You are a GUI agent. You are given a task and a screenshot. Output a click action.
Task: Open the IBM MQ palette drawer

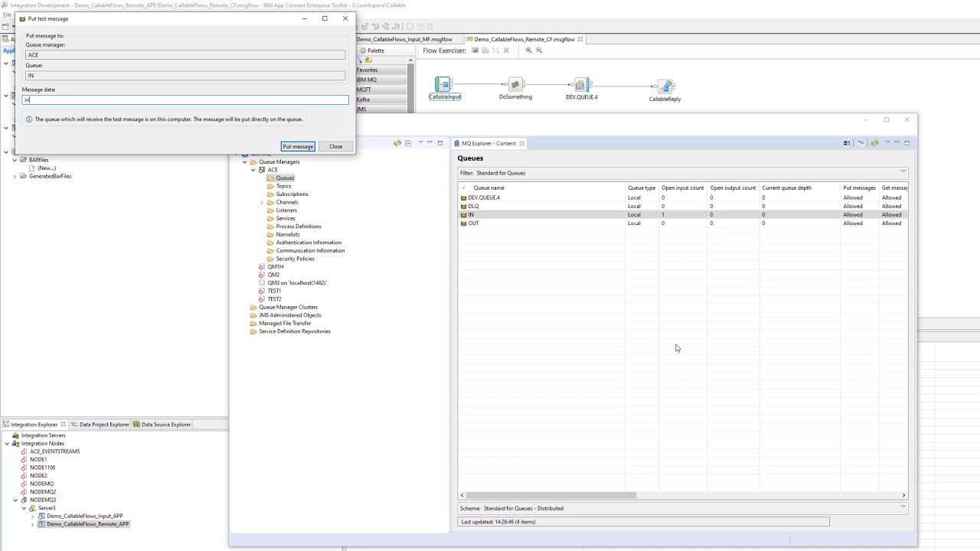point(382,80)
